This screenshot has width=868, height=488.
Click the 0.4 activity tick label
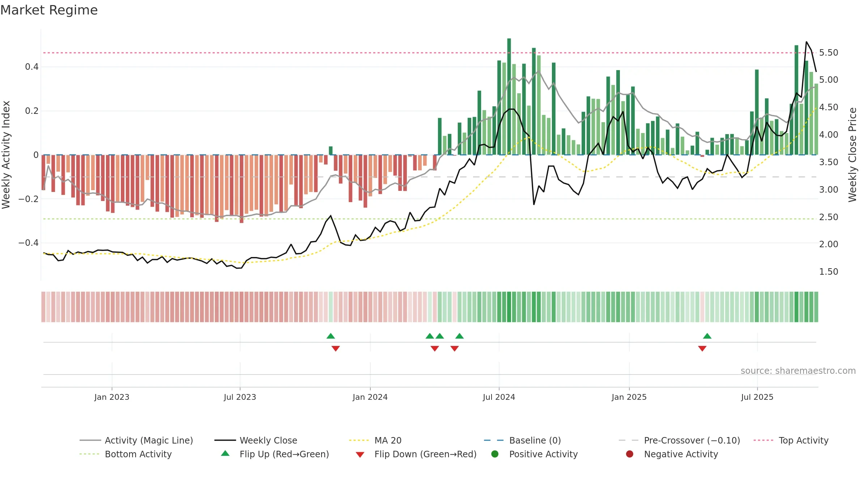tap(32, 67)
